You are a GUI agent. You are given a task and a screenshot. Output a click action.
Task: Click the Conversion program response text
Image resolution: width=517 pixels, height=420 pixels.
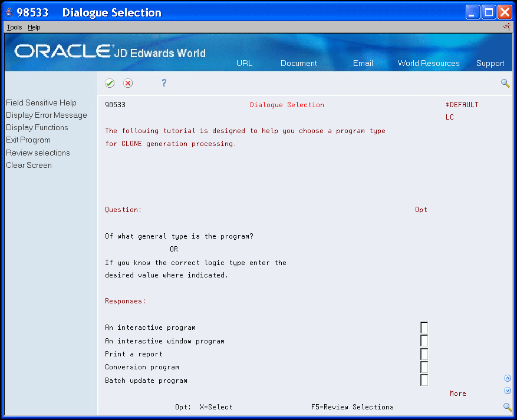click(x=142, y=367)
